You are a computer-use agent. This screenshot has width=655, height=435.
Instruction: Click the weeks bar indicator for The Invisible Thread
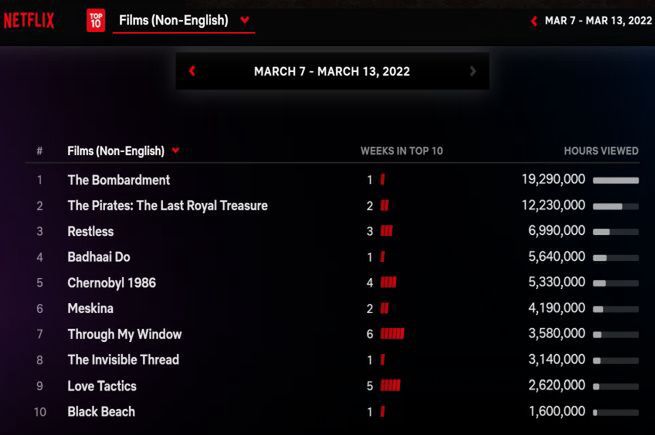(382, 359)
